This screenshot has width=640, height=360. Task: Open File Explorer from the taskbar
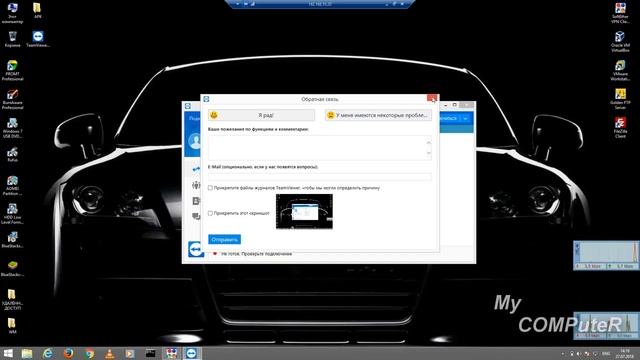pos(27,353)
